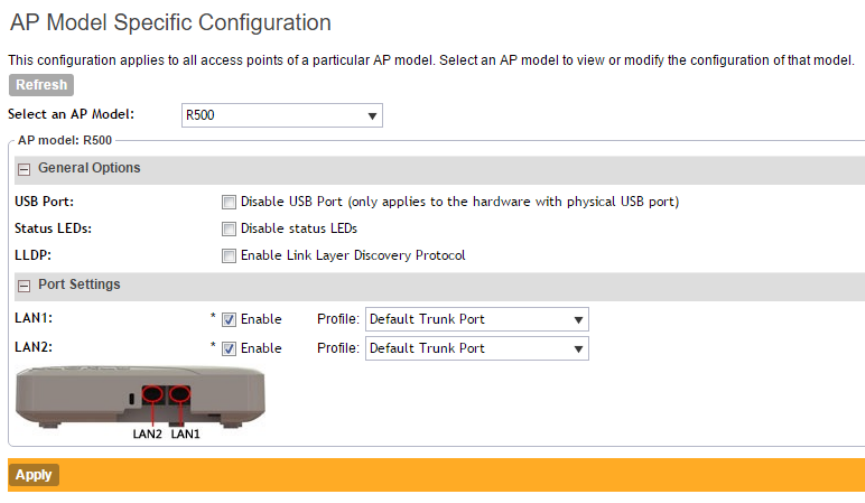Viewport: 865px width, 503px height.
Task: Check the Disable USB Port checkbox
Action: (x=229, y=202)
